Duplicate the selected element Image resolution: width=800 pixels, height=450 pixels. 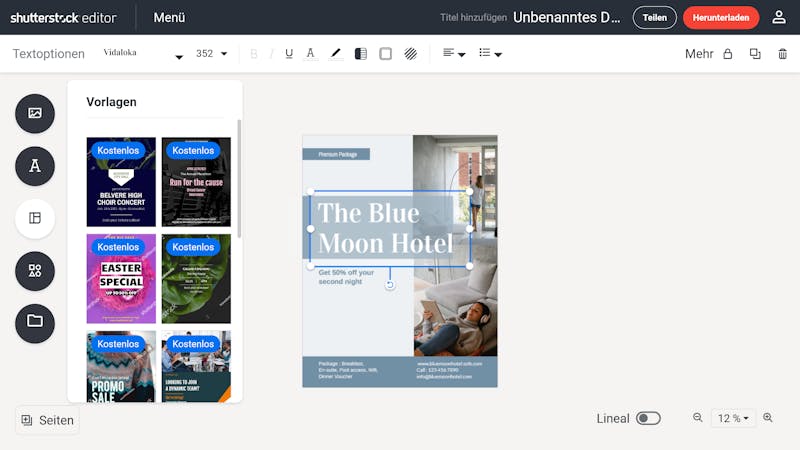click(x=755, y=54)
